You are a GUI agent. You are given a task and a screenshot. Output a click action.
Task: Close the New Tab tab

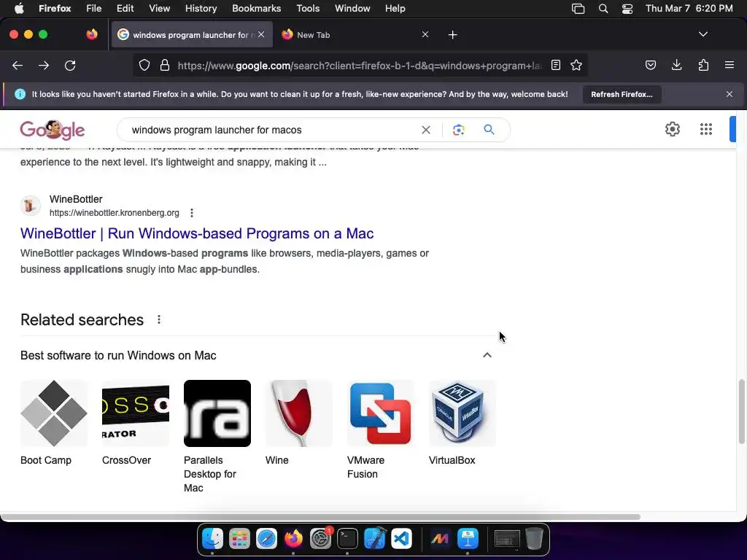point(425,35)
